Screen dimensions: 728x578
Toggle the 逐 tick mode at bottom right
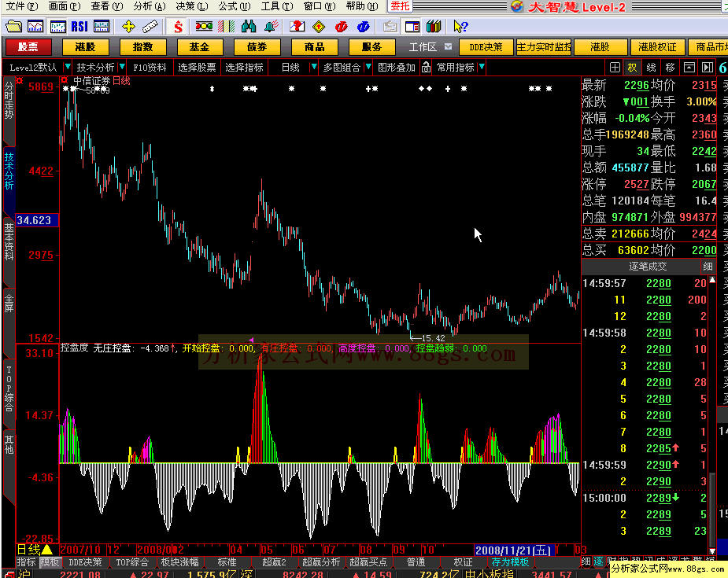click(599, 561)
